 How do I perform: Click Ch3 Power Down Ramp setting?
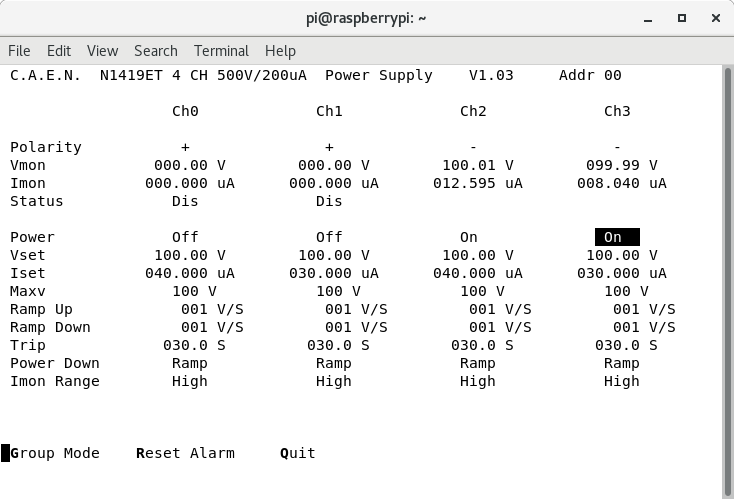tap(622, 363)
